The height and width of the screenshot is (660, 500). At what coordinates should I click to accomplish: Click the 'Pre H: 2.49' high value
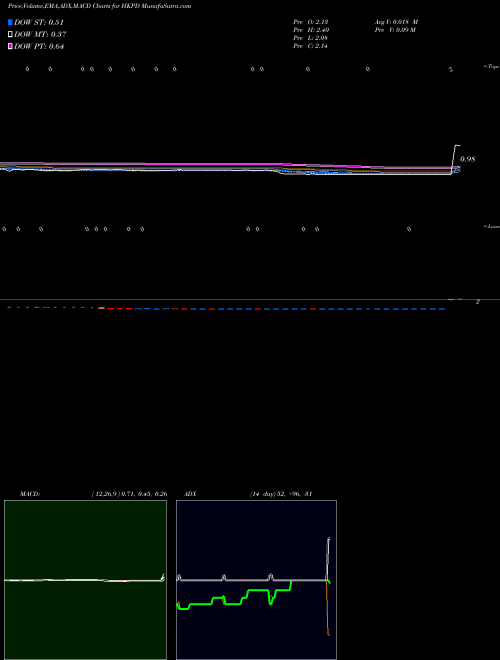point(311,30)
